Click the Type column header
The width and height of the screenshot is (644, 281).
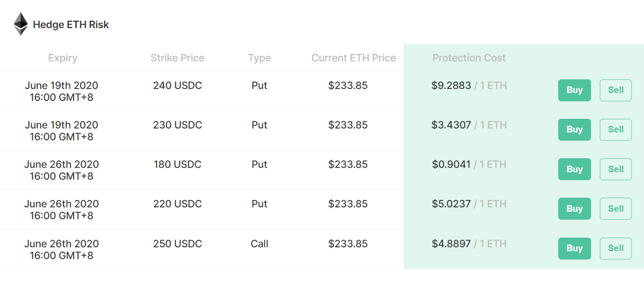pos(259,58)
